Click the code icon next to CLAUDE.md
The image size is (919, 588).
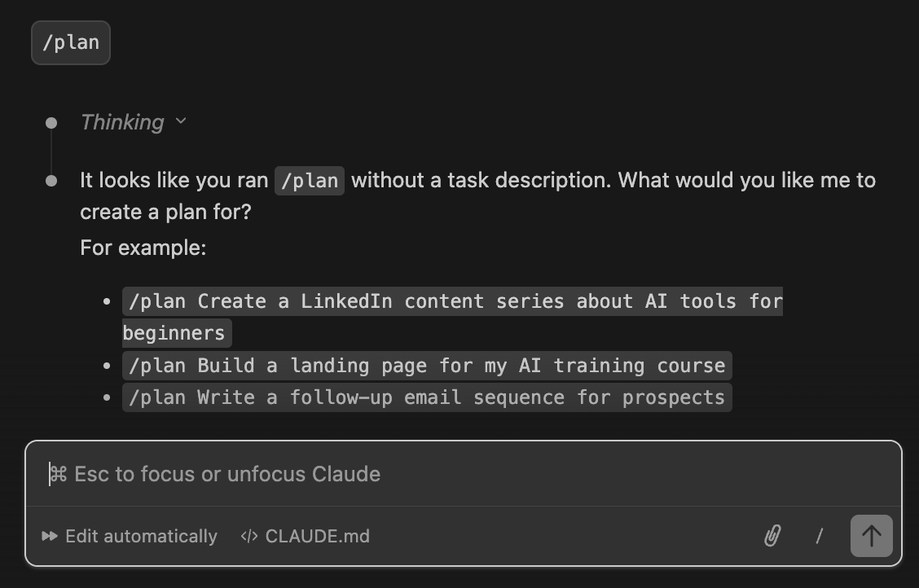click(249, 536)
